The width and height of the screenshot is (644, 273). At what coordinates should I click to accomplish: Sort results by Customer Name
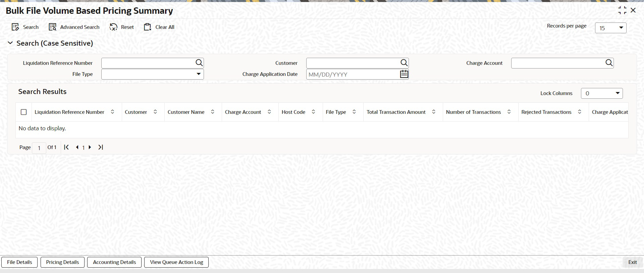pyautogui.click(x=213, y=112)
